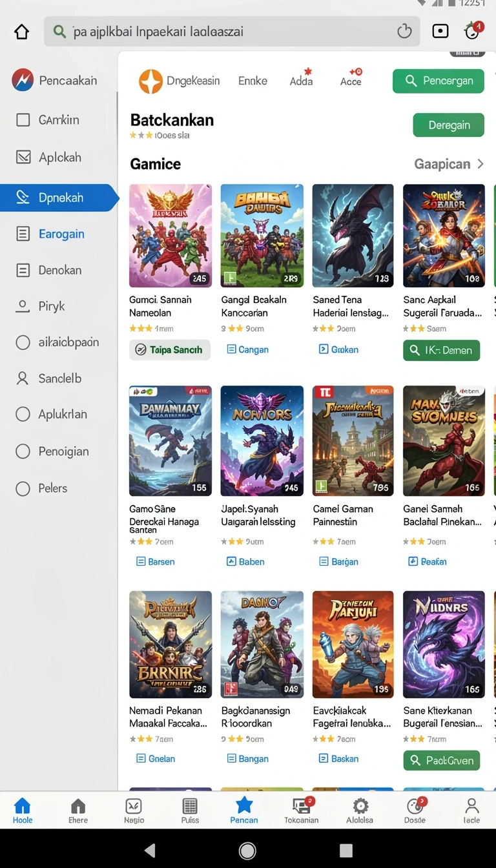Click the green Pencergan search button
This screenshot has width=496, height=868.
coord(439,81)
